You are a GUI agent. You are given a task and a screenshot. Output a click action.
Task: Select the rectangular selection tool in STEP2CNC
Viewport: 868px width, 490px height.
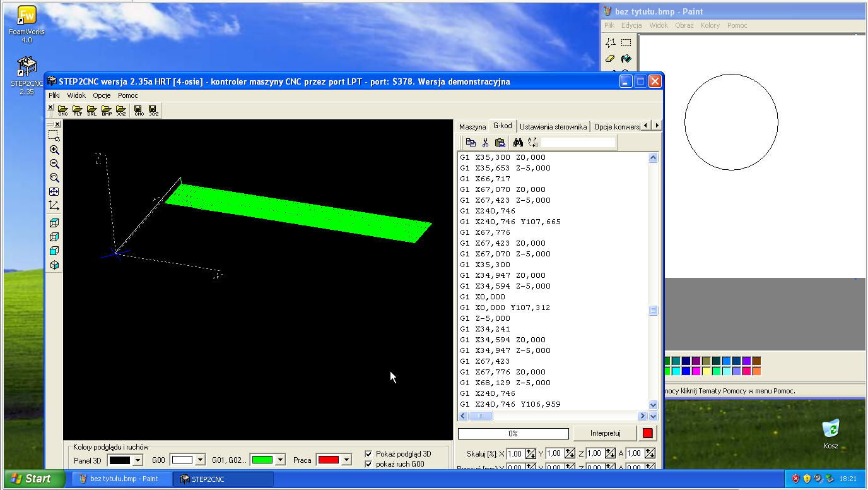pyautogui.click(x=54, y=136)
